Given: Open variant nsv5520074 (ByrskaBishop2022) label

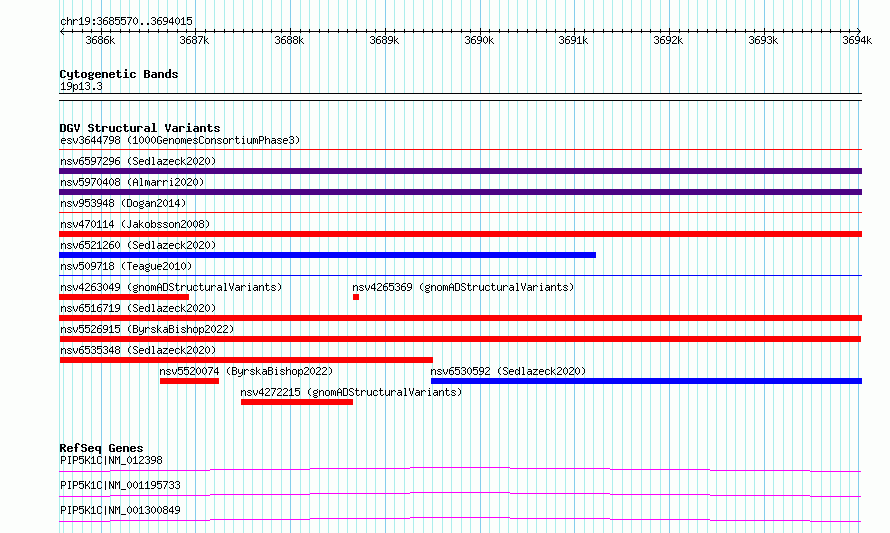Looking at the screenshot, I should point(246,371).
